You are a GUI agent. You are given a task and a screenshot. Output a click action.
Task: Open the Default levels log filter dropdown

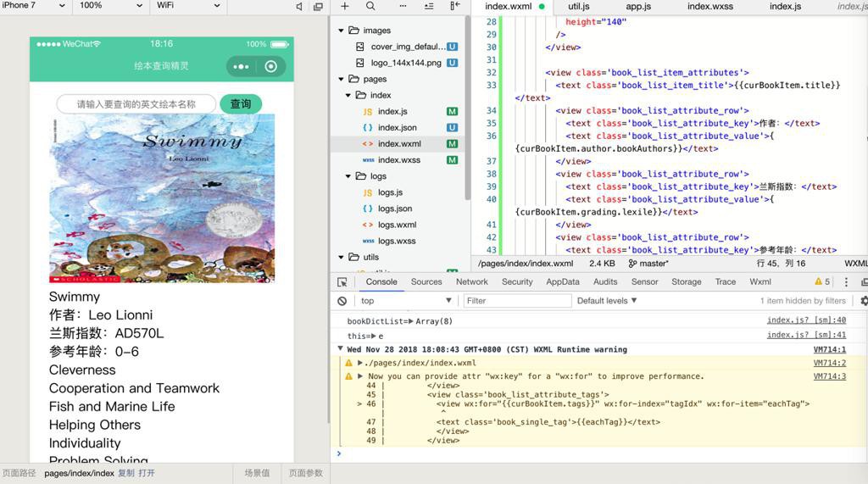pyautogui.click(x=607, y=301)
